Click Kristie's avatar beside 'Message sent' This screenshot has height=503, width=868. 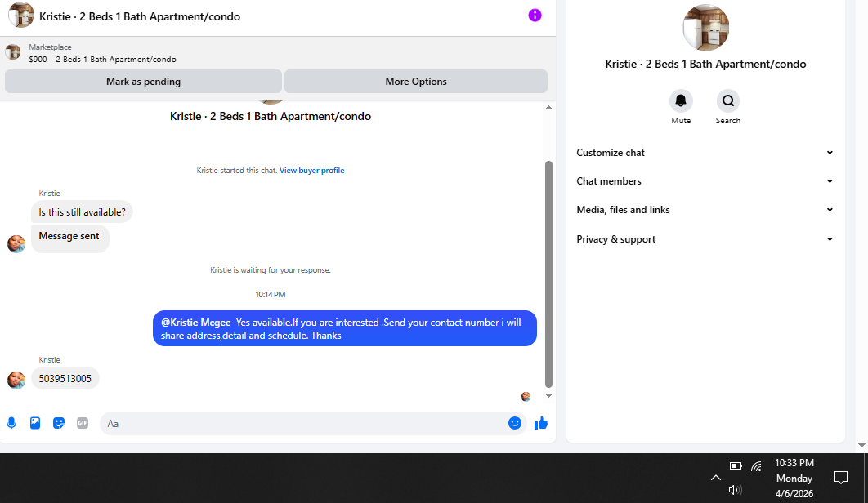click(16, 243)
